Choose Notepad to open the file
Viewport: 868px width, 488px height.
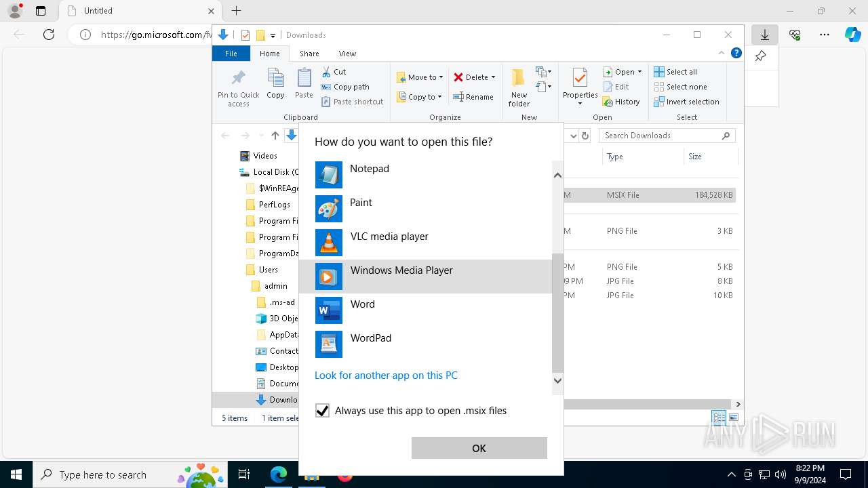point(425,175)
